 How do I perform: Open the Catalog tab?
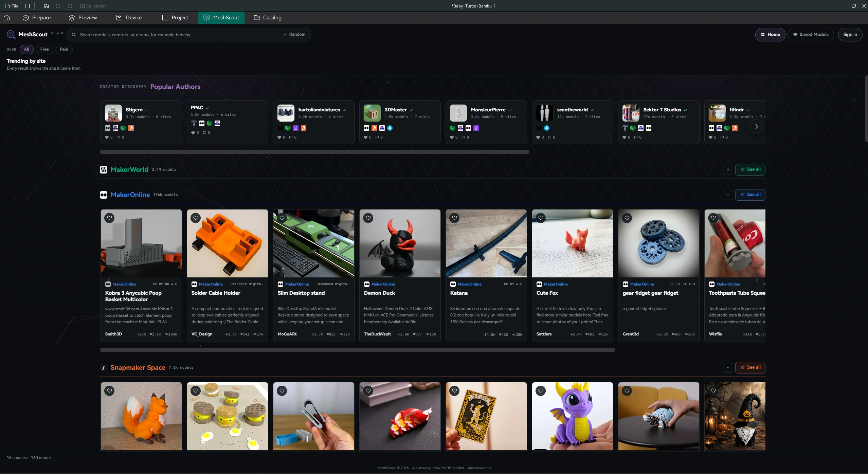268,18
